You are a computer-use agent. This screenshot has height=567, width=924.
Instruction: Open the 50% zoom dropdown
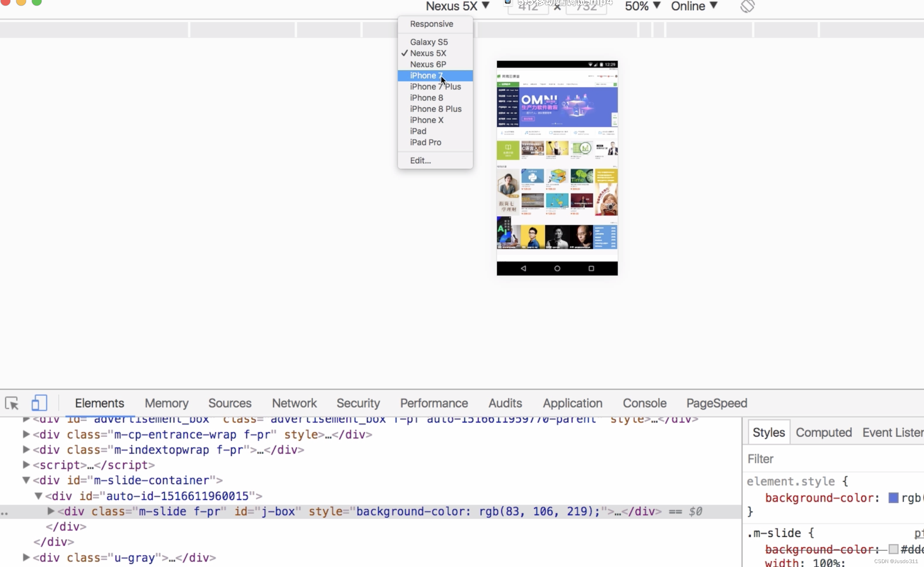coord(643,6)
